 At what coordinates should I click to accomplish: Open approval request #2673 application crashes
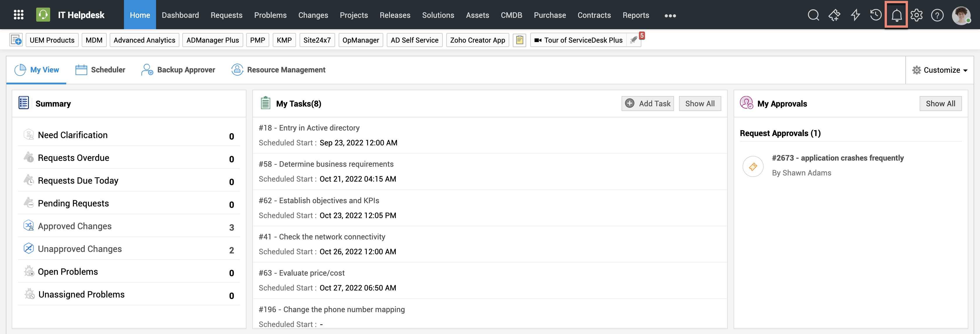coord(837,158)
